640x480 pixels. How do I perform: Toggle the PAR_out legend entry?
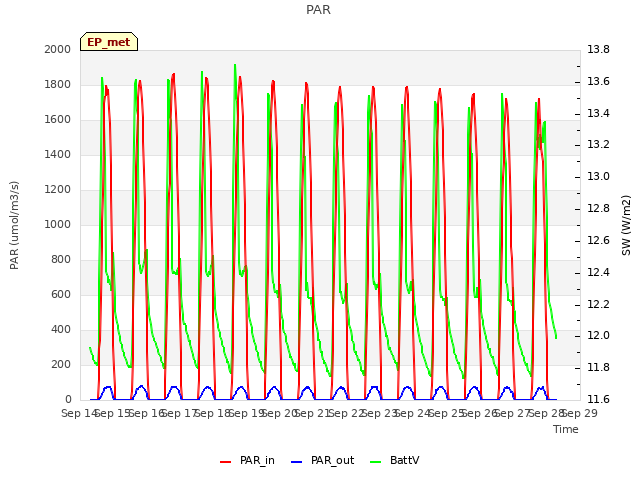pyautogui.click(x=322, y=461)
